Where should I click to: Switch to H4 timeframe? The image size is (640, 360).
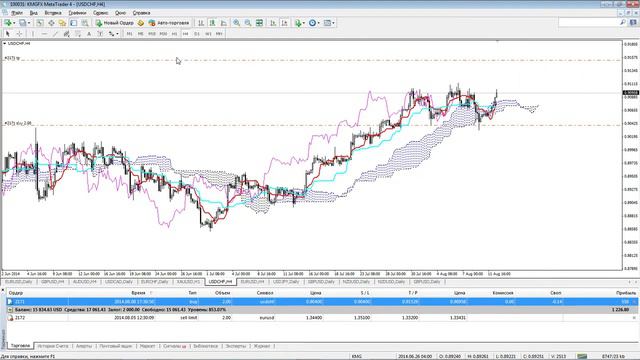click(185, 34)
